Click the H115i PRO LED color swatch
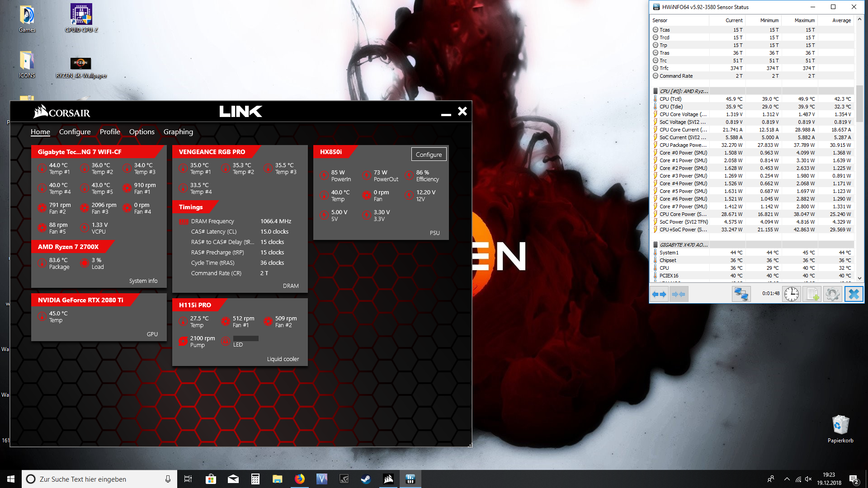 245,338
